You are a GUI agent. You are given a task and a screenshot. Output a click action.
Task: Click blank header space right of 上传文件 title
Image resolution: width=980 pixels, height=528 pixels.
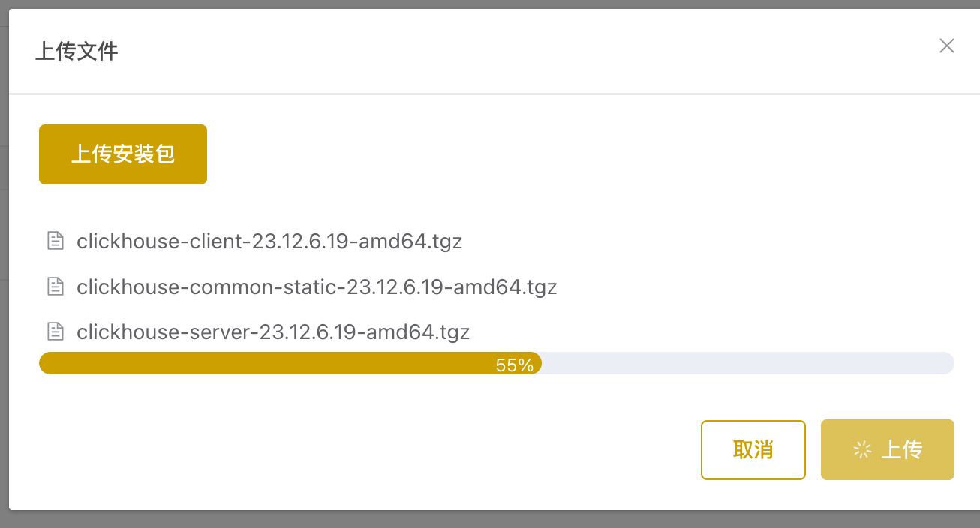(525, 52)
